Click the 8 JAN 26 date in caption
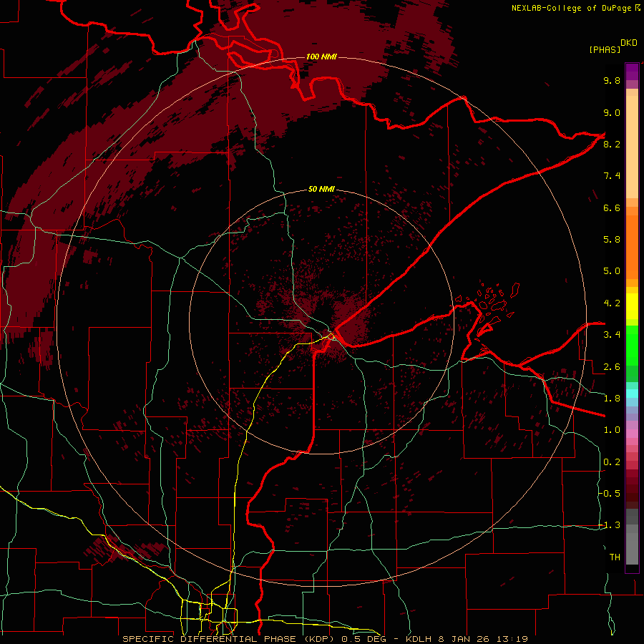The height and width of the screenshot is (644, 644). point(465,639)
